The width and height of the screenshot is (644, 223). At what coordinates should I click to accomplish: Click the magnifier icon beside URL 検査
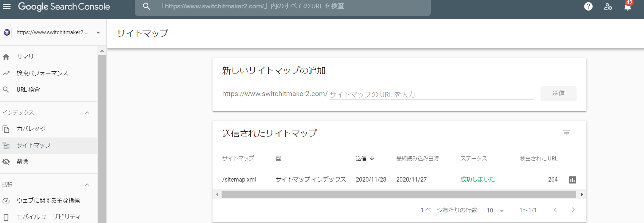tap(6, 89)
